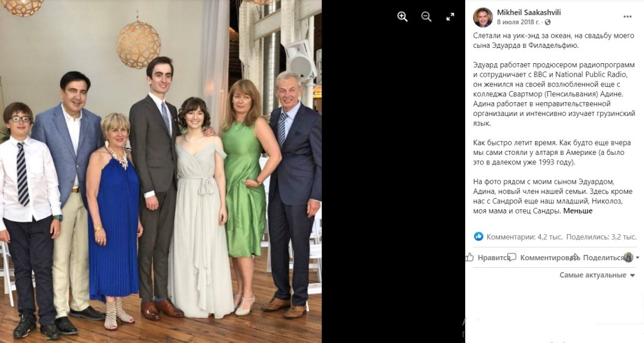Click the Комментировать button
Viewport: 644px width, 343px height.
pos(545,257)
